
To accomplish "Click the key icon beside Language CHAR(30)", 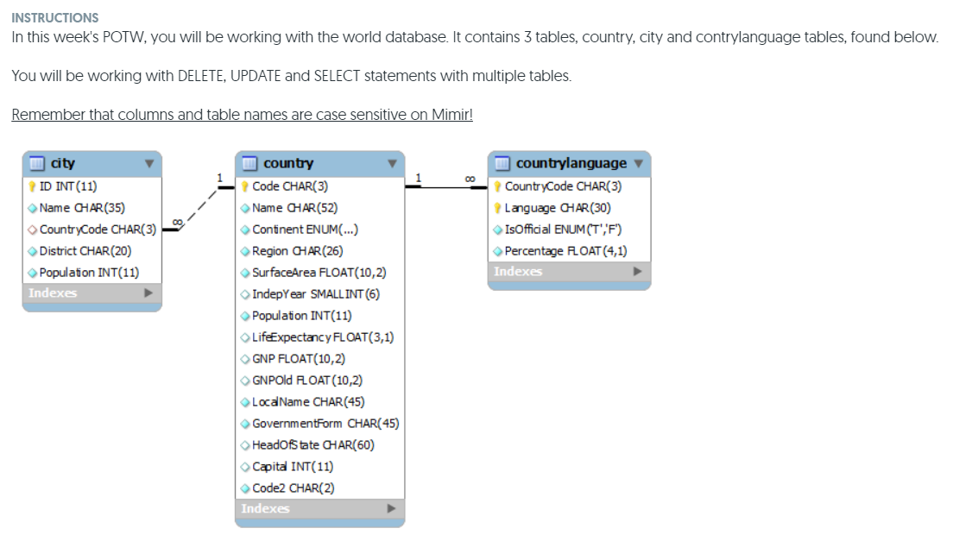I will 498,208.
